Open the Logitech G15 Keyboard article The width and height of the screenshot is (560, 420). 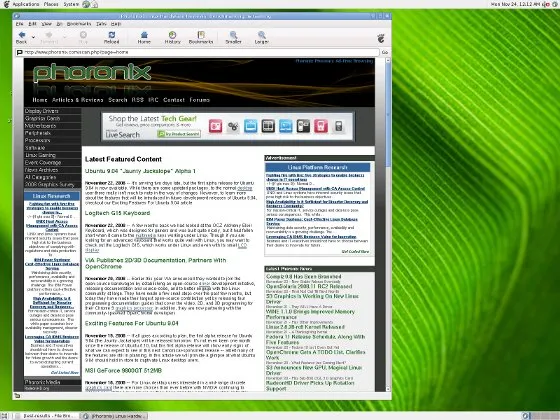tap(117, 213)
